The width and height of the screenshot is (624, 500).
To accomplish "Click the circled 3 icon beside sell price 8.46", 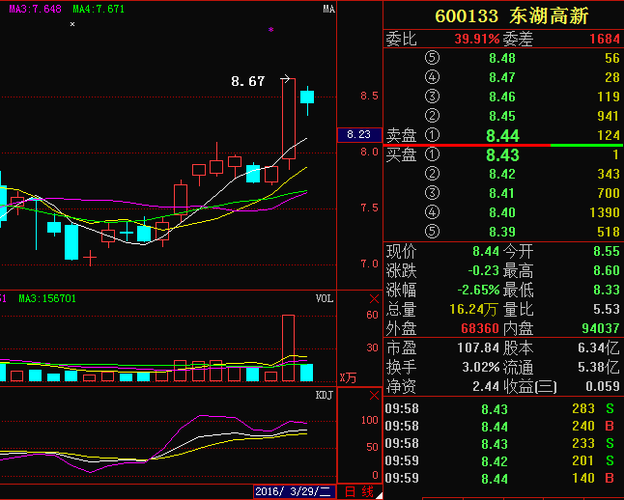I will [x=432, y=97].
